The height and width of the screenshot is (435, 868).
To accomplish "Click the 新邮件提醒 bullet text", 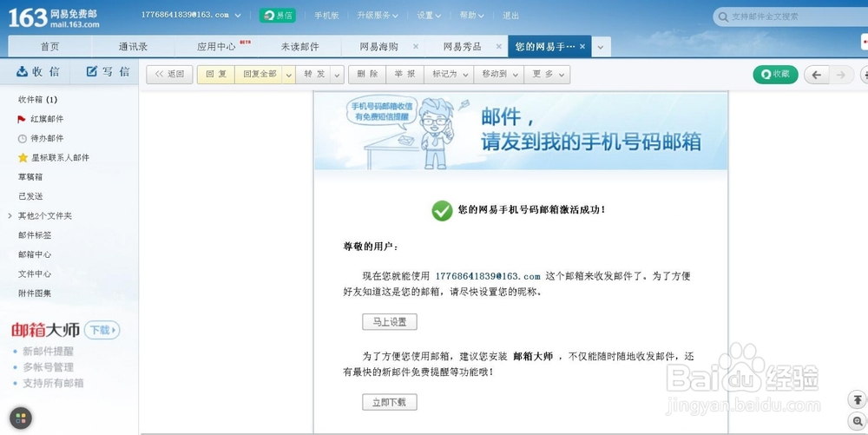I will 48,352.
